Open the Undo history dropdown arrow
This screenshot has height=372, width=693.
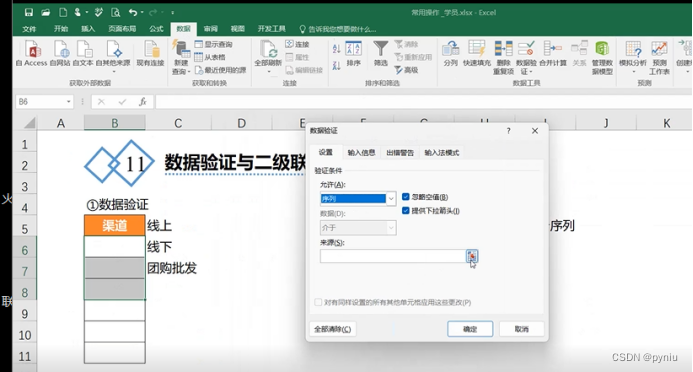pyautogui.click(x=142, y=12)
